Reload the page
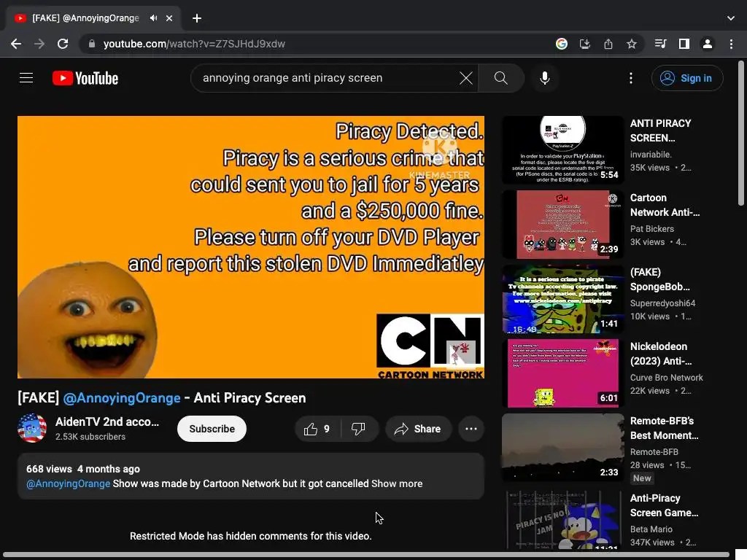747x560 pixels. (63, 44)
